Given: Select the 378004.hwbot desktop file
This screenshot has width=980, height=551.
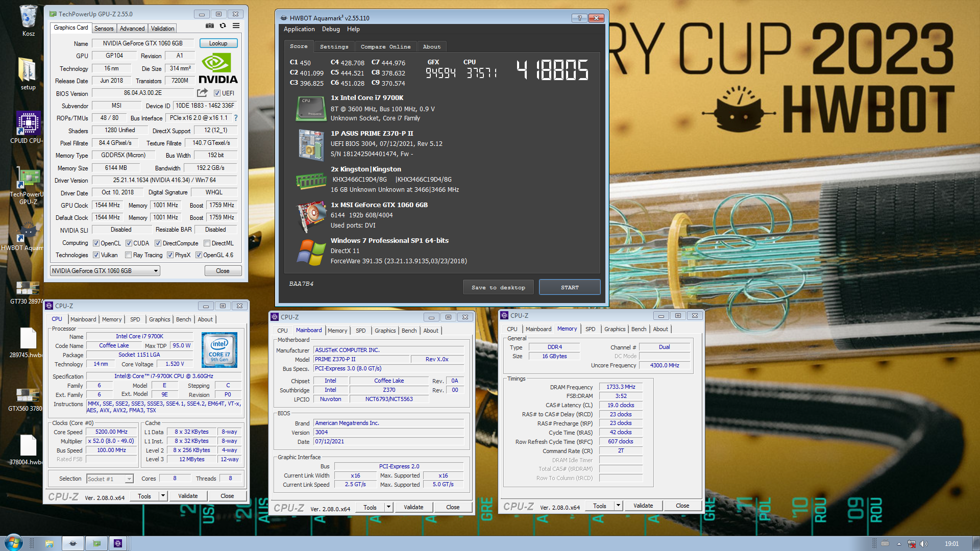Looking at the screenshot, I should [x=28, y=450].
